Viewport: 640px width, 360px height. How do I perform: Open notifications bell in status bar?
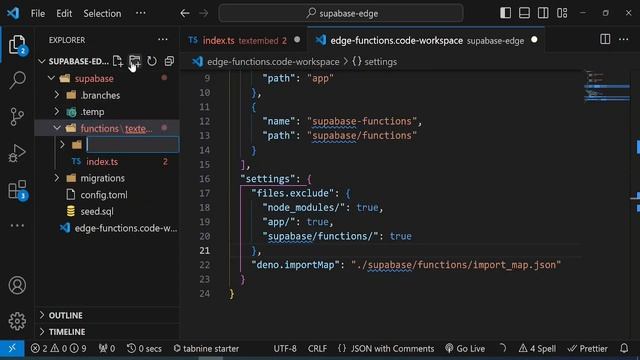click(x=624, y=348)
